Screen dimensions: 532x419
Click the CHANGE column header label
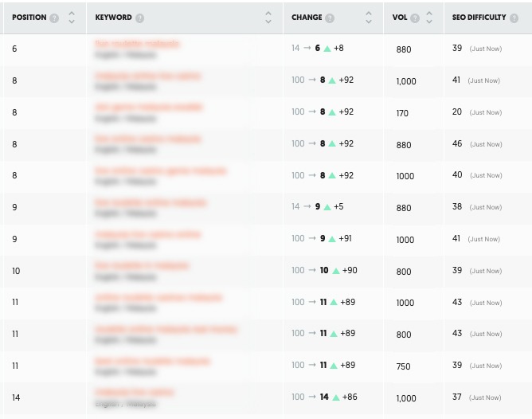(x=307, y=18)
